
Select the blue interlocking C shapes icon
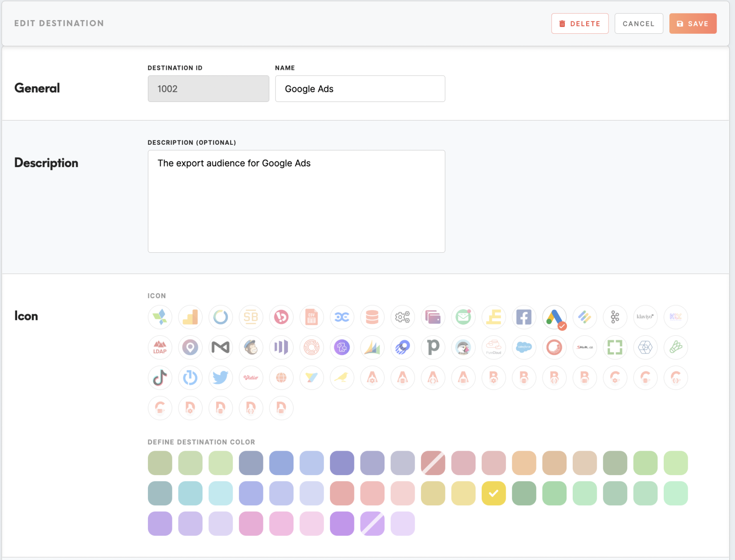click(342, 317)
